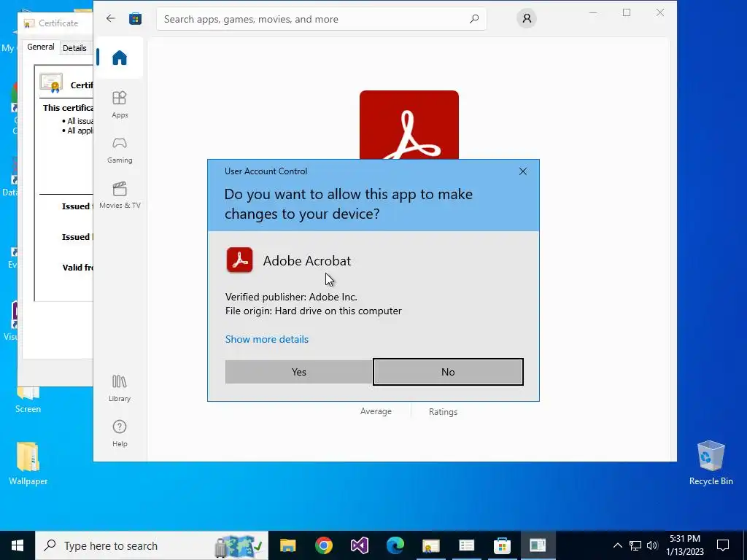Close the User Account Control dialog

coord(522,171)
